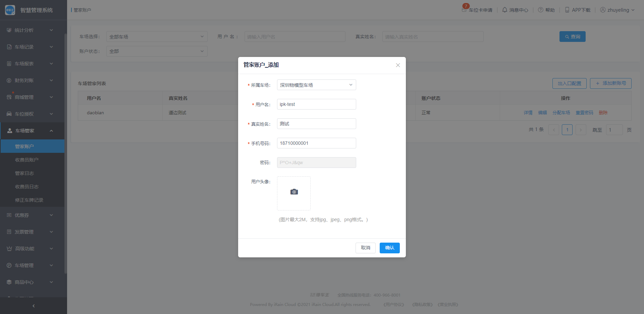This screenshot has height=314, width=644.
Task: Select 管家账户 in the sidebar
Action: (x=32, y=146)
